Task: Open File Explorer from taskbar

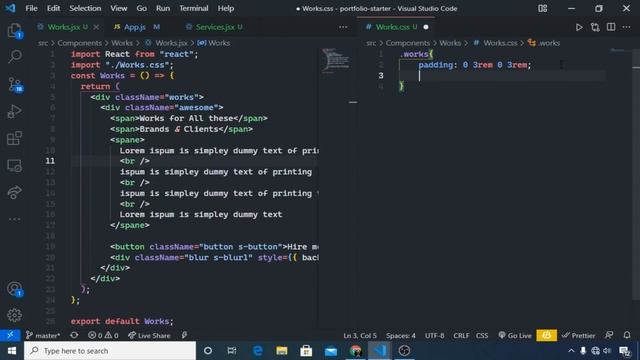Action: (x=282, y=351)
